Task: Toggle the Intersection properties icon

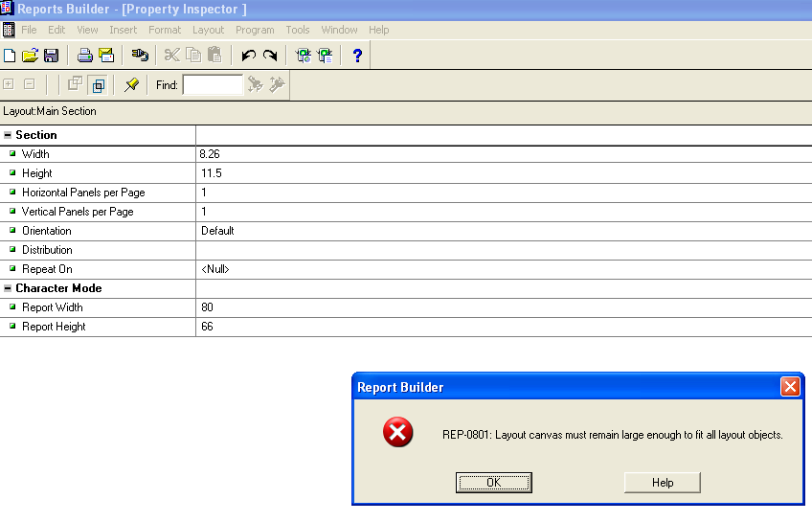Action: coord(99,85)
